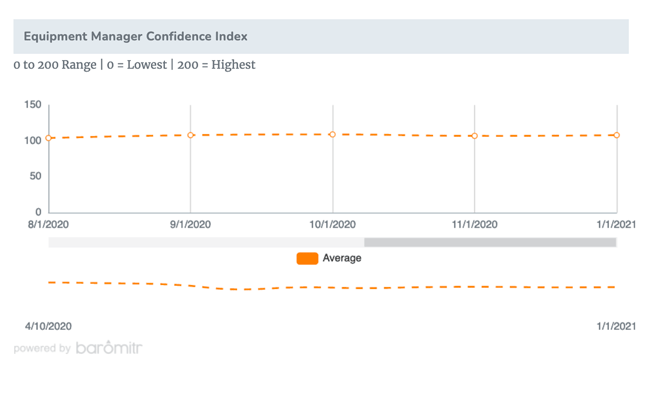Image resolution: width=650 pixels, height=402 pixels.
Task: Click the 10/1/2020 x-axis label
Action: (x=333, y=224)
